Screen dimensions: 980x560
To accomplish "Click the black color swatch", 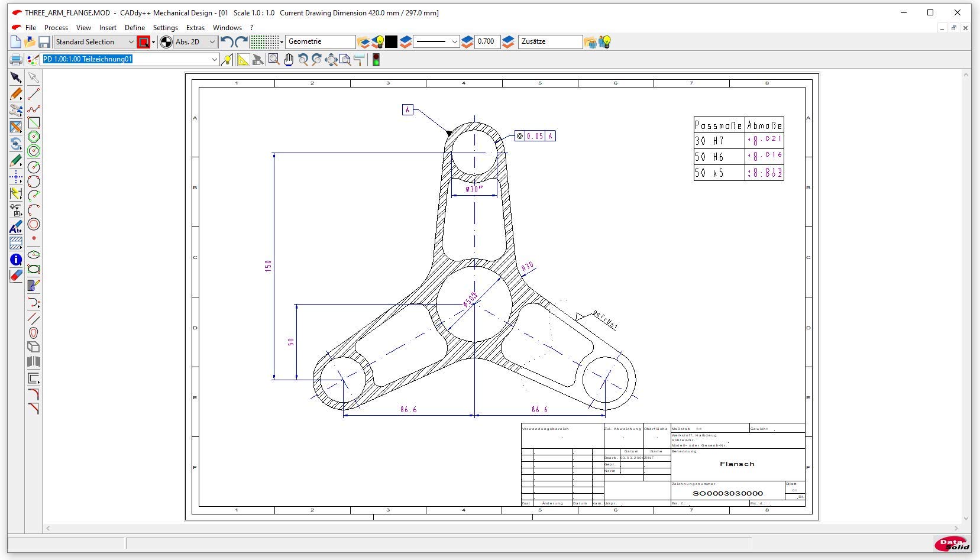I will coord(392,42).
